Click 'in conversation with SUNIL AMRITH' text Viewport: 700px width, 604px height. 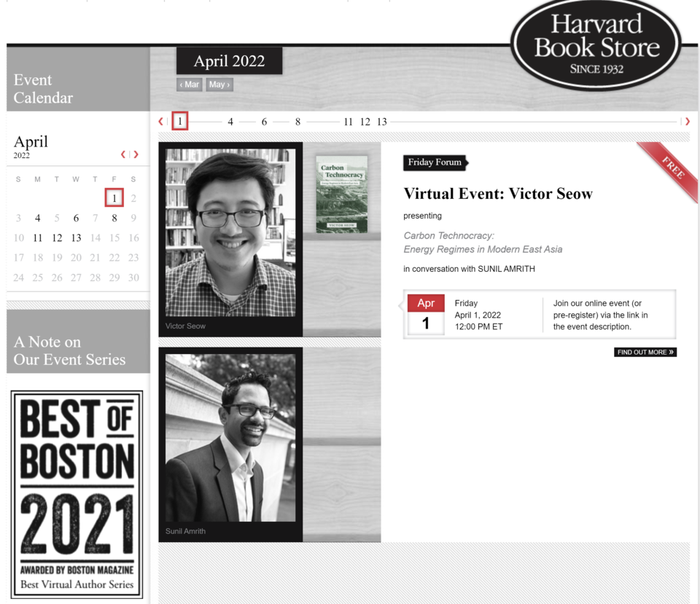pos(469,269)
